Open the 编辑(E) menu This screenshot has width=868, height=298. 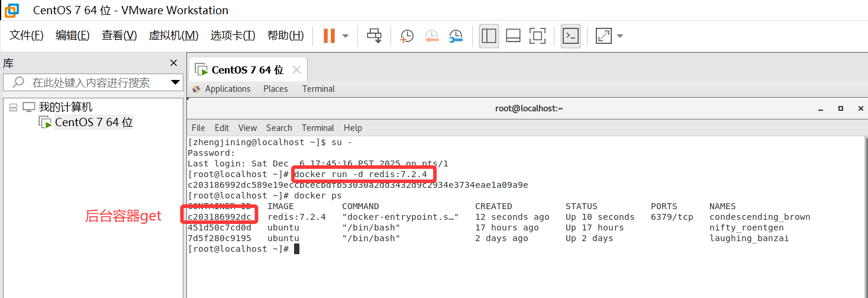pyautogui.click(x=73, y=36)
